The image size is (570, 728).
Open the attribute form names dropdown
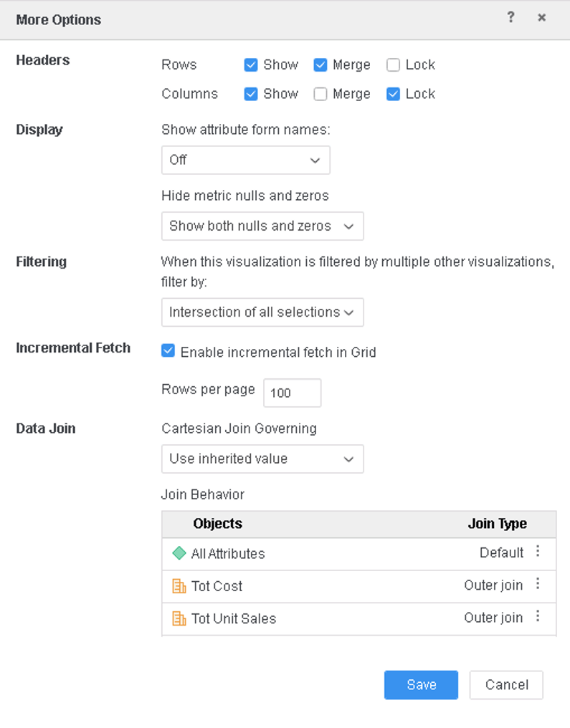click(x=245, y=161)
